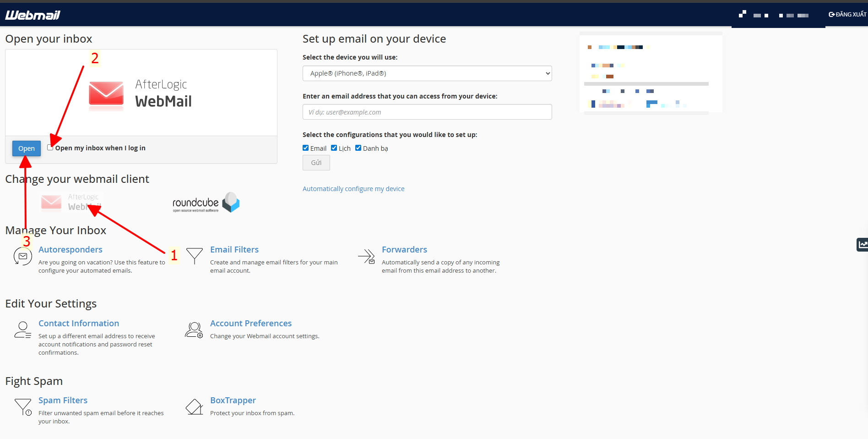
Task: Open "Automatically configure my device" link
Action: coord(353,188)
